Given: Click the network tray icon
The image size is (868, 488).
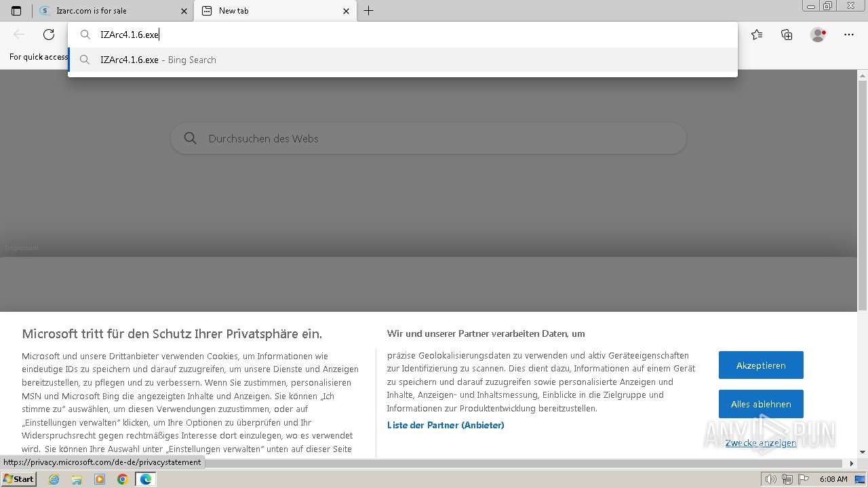Looking at the screenshot, I should tap(787, 479).
